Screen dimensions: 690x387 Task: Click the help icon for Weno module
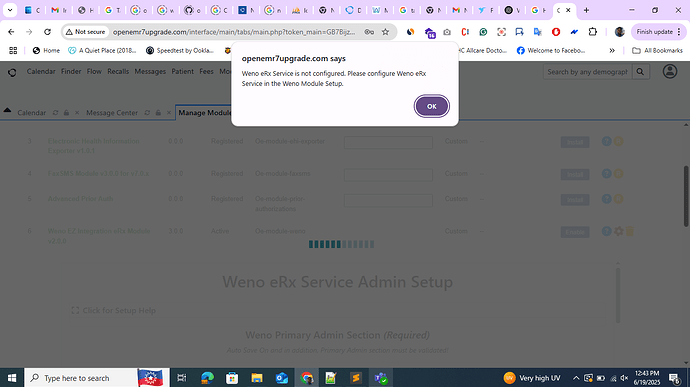point(606,231)
